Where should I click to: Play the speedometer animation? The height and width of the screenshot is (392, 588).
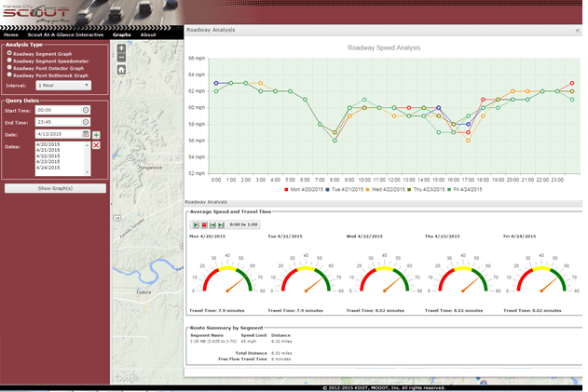coord(196,224)
